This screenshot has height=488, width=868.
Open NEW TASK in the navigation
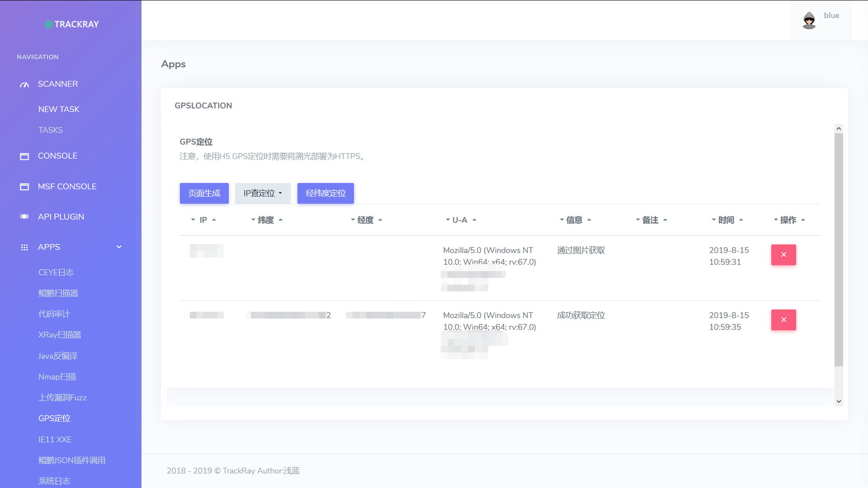tap(59, 109)
